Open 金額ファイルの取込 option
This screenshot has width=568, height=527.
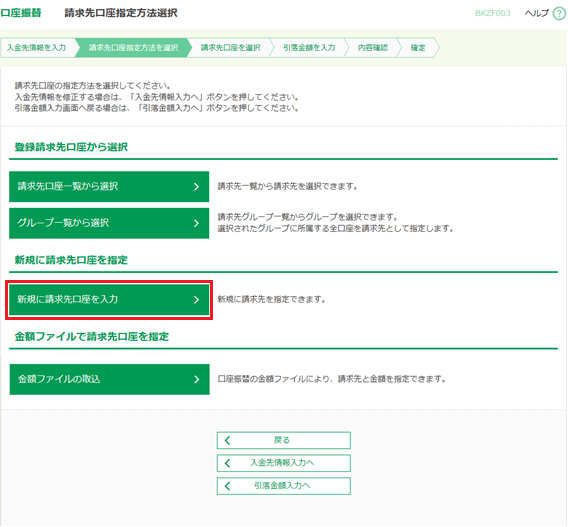tap(109, 379)
